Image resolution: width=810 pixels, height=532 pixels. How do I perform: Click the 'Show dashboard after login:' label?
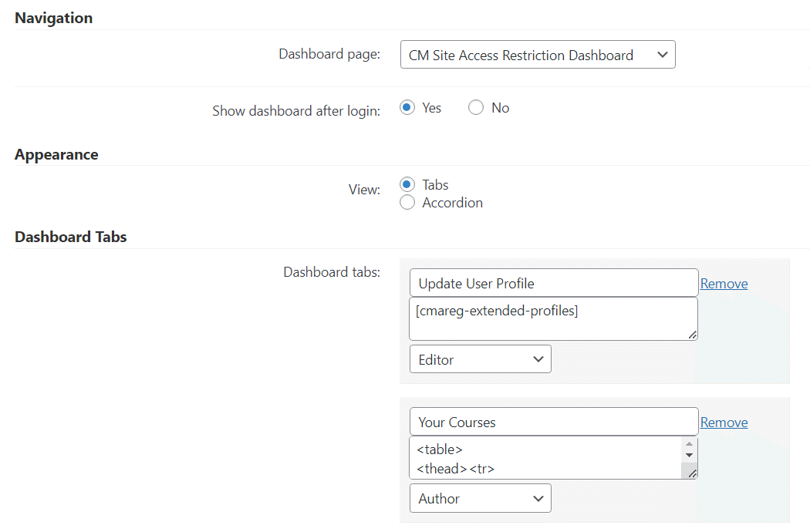(296, 111)
